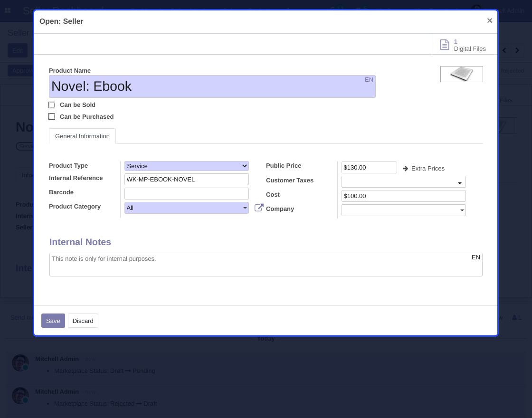Click the Extra Prices arrow icon
This screenshot has width=532, height=418.
(406, 169)
